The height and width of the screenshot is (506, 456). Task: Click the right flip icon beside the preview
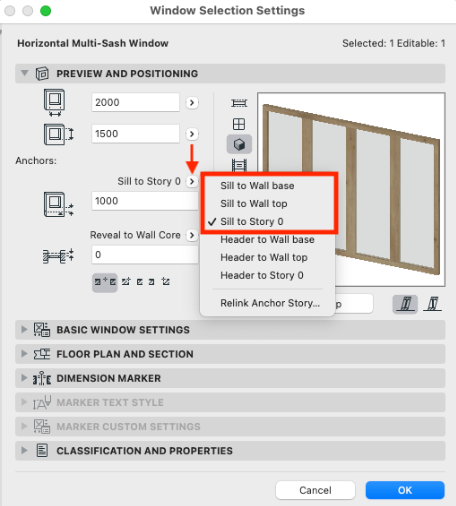(433, 304)
